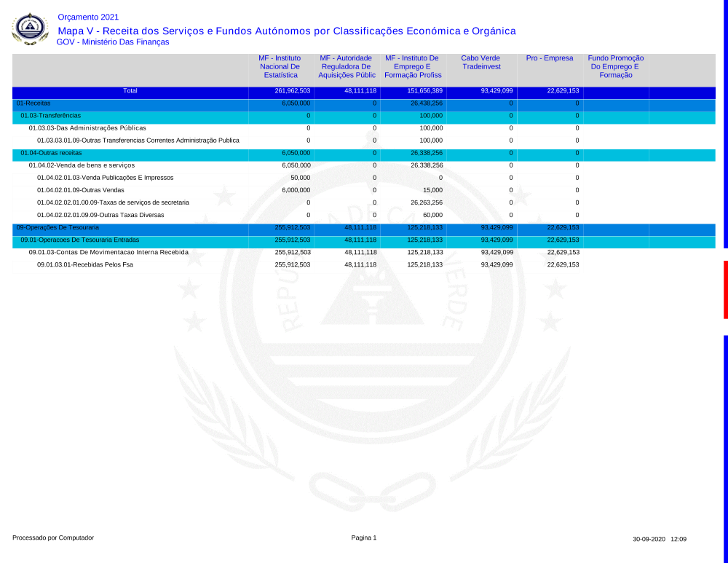728x563 pixels.
Task: Click the 'Pagina 1' footer text
Action: pos(364,538)
